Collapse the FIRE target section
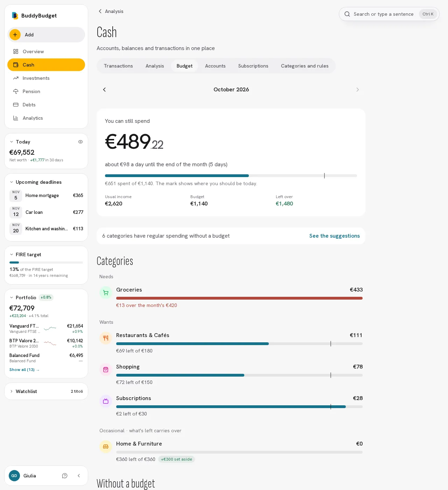The height and width of the screenshot is (490, 448). coord(12,254)
